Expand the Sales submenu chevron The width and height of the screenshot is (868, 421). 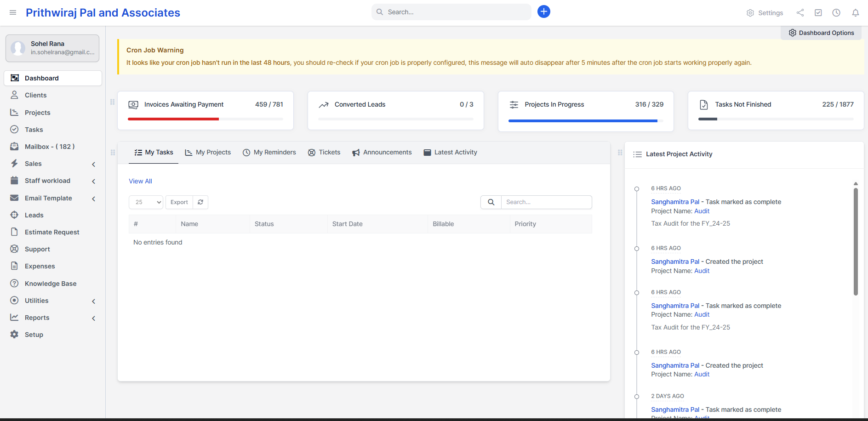[x=93, y=164]
